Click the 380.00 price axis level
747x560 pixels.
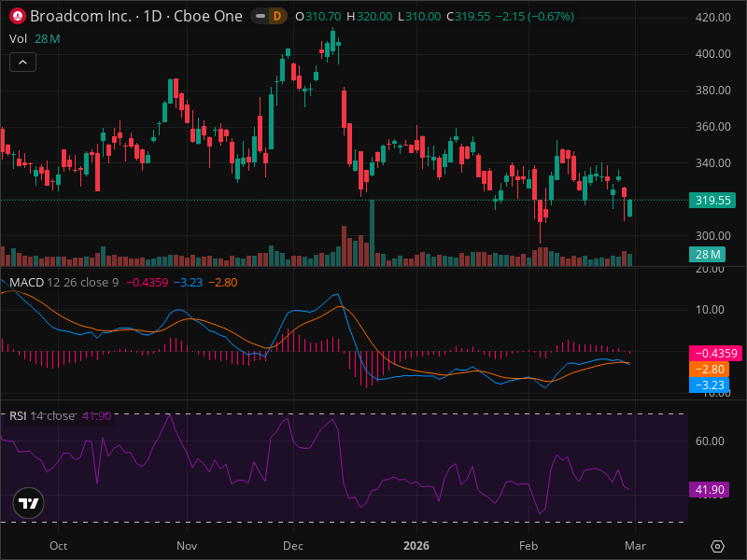[x=712, y=90]
